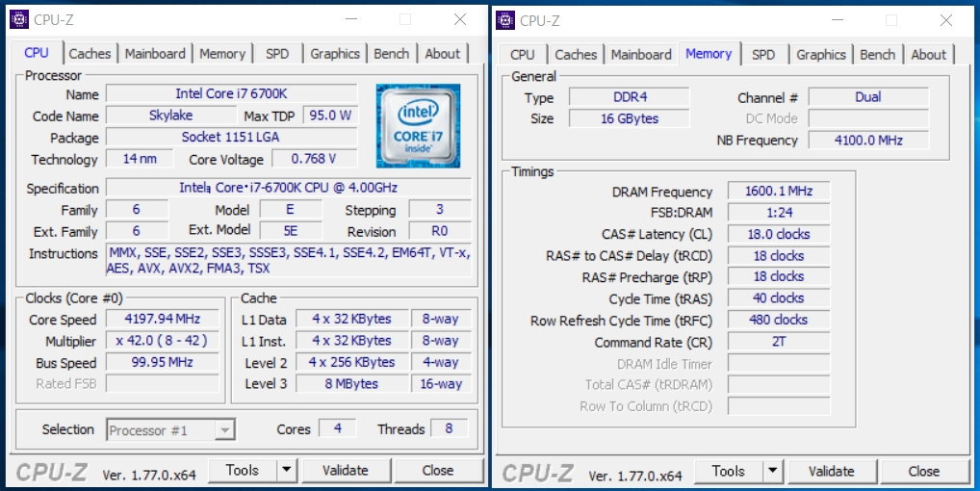The width and height of the screenshot is (980, 491).
Task: Click the Channel # value 'Dual'
Action: [868, 97]
